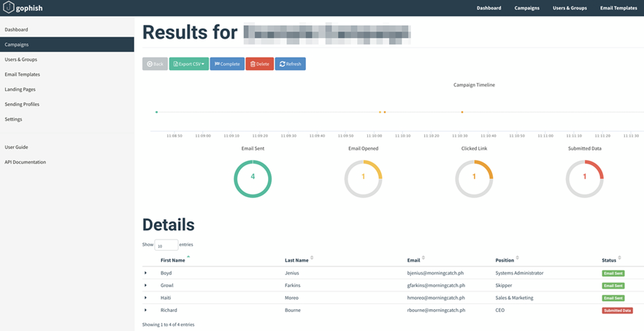Image resolution: width=644 pixels, height=331 pixels.
Task: Mark campaign with the Complete button
Action: 227,64
